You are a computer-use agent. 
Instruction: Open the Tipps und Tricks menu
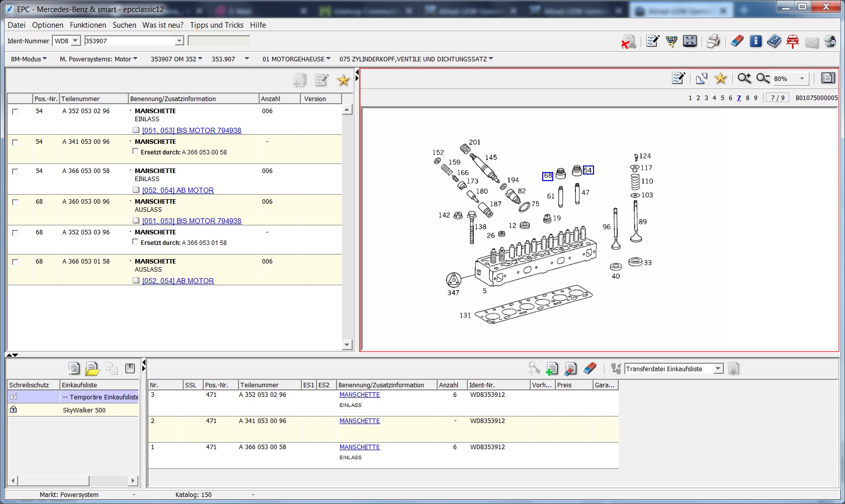(217, 25)
